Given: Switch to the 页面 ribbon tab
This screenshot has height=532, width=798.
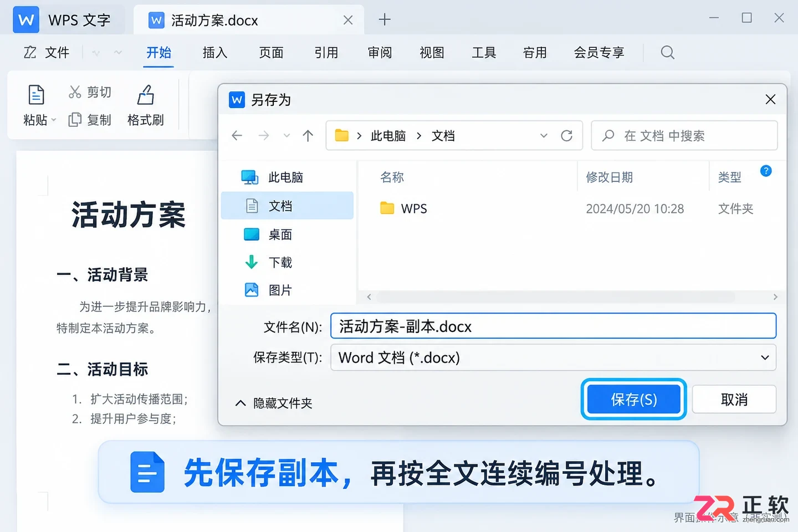Looking at the screenshot, I should (271, 53).
